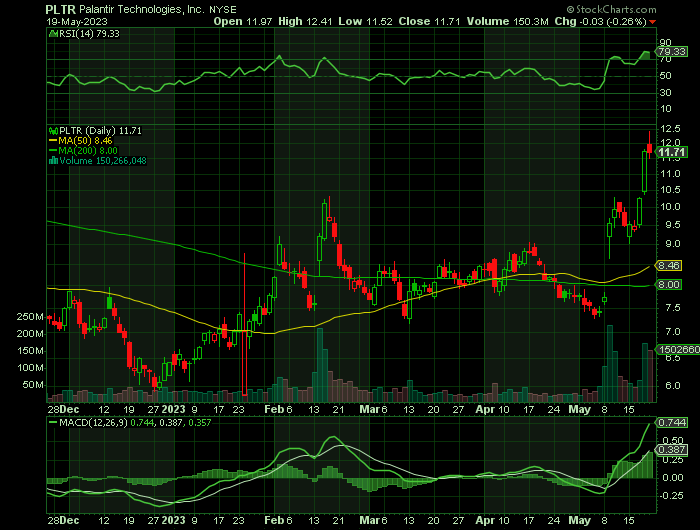
Task: Click the 200M volume axis label
Action: point(30,334)
